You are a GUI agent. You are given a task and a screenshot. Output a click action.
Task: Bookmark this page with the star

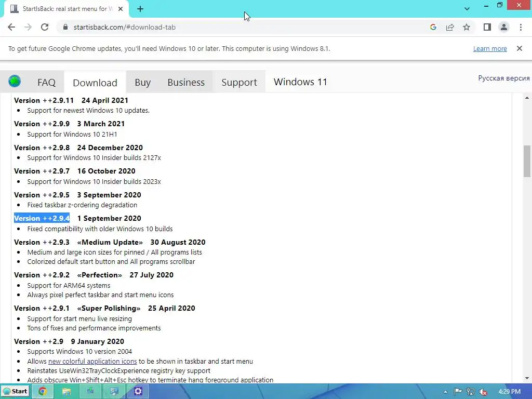467,27
